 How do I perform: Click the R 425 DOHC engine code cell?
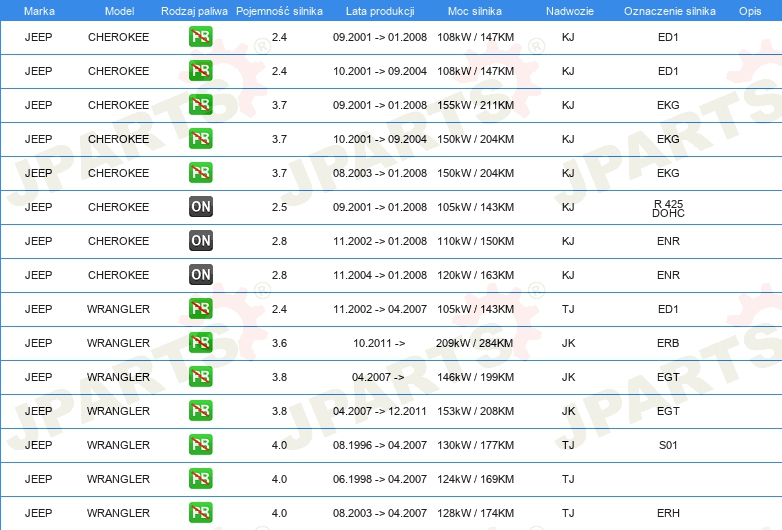(x=668, y=208)
